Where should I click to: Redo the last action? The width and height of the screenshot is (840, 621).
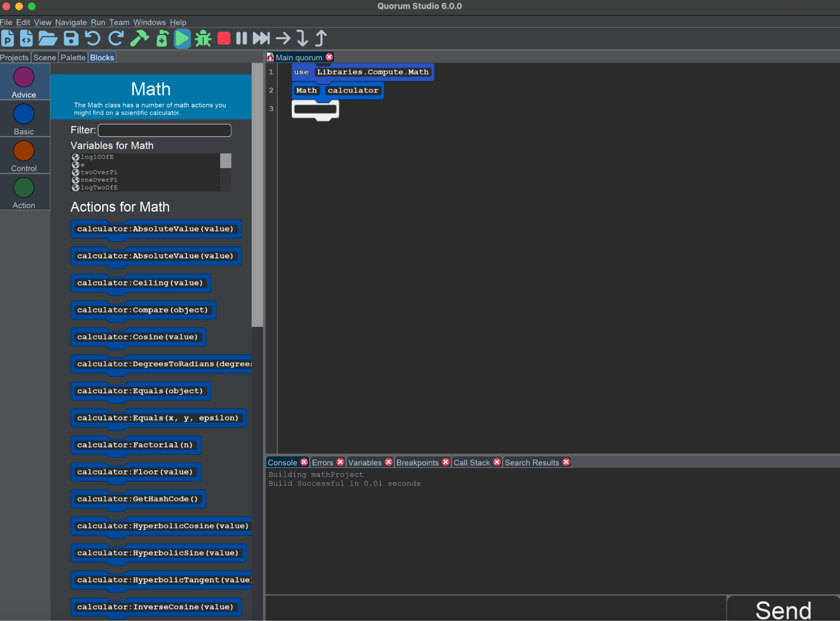116,39
